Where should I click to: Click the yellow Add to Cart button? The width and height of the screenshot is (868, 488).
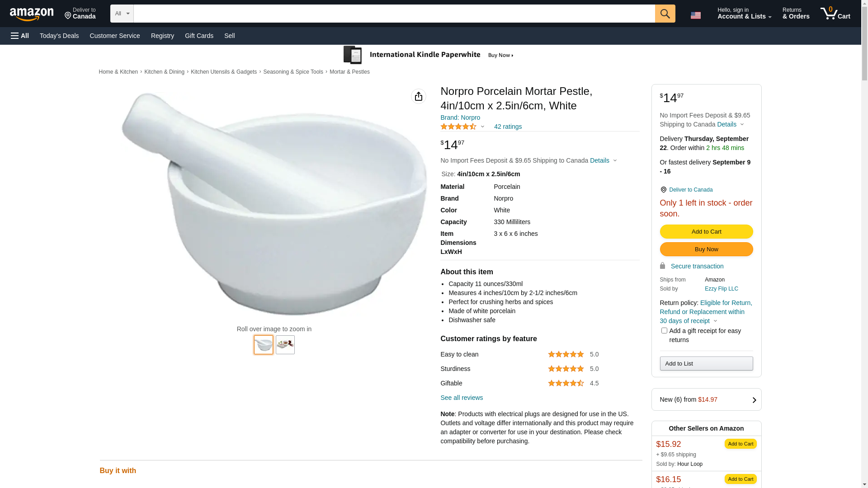point(706,231)
